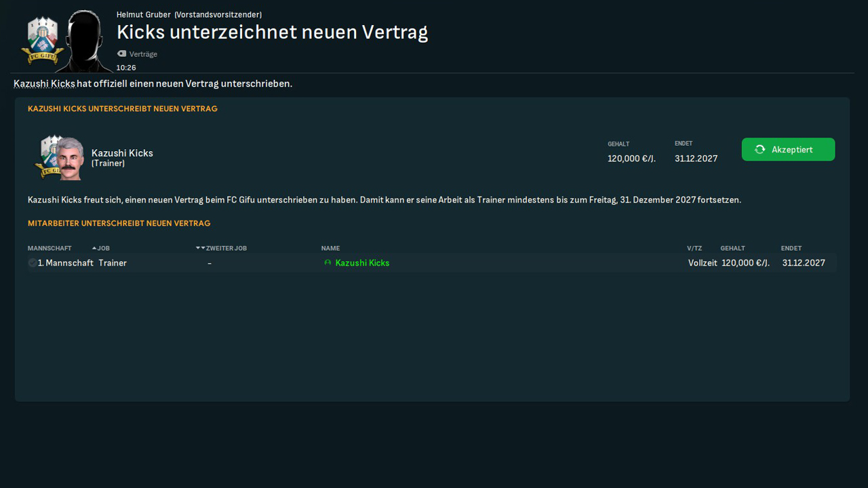Open green Kazushi Kicks name in staff table

coord(362,263)
